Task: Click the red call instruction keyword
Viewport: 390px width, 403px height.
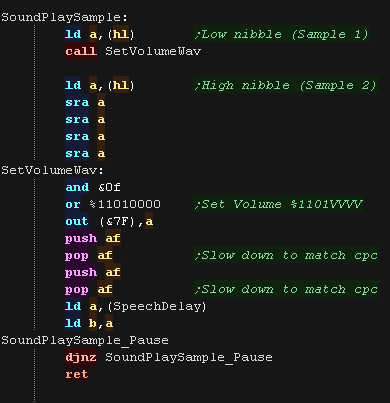Action: click(x=81, y=51)
